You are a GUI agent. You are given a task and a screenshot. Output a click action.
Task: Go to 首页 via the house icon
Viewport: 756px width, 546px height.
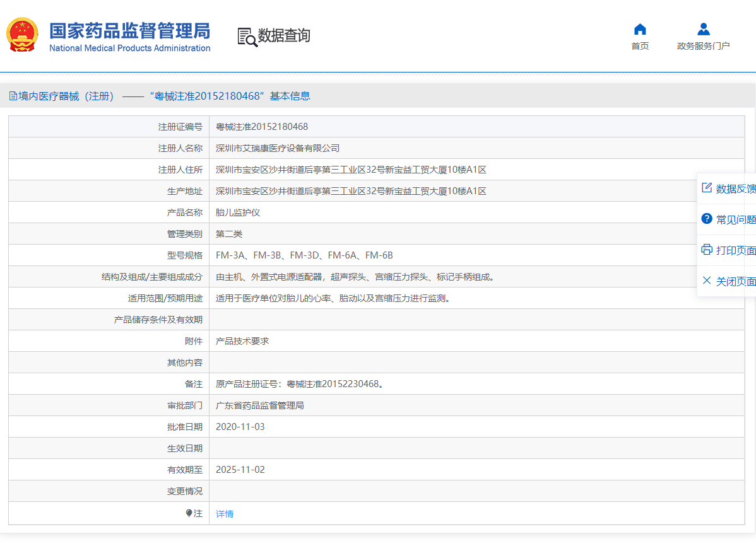pos(640,30)
